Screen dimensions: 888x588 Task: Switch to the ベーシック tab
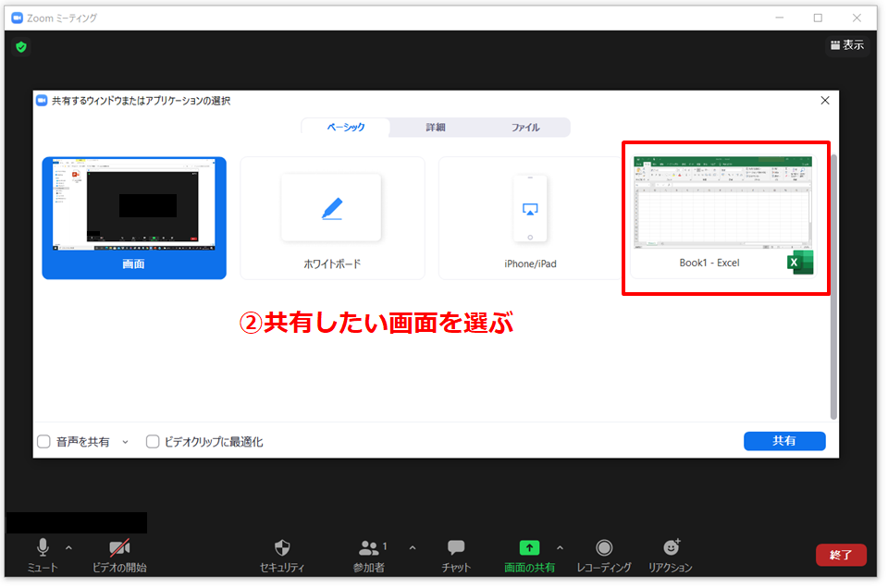[345, 128]
